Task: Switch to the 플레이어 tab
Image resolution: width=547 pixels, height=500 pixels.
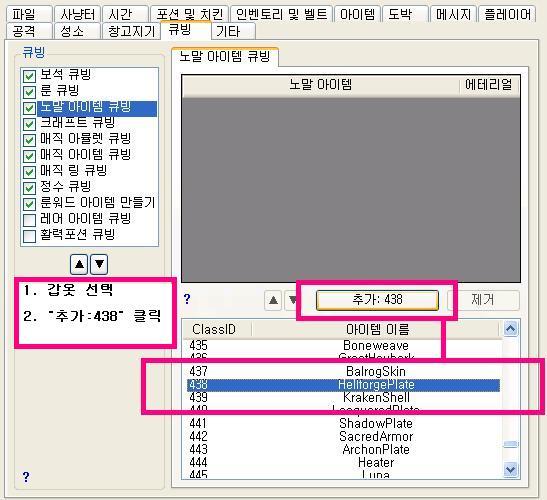Action: coord(507,14)
